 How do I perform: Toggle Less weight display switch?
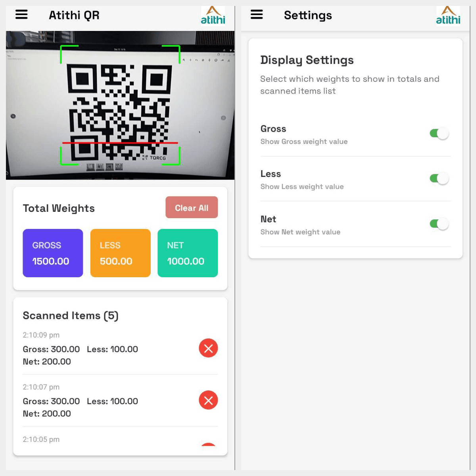[x=439, y=178]
